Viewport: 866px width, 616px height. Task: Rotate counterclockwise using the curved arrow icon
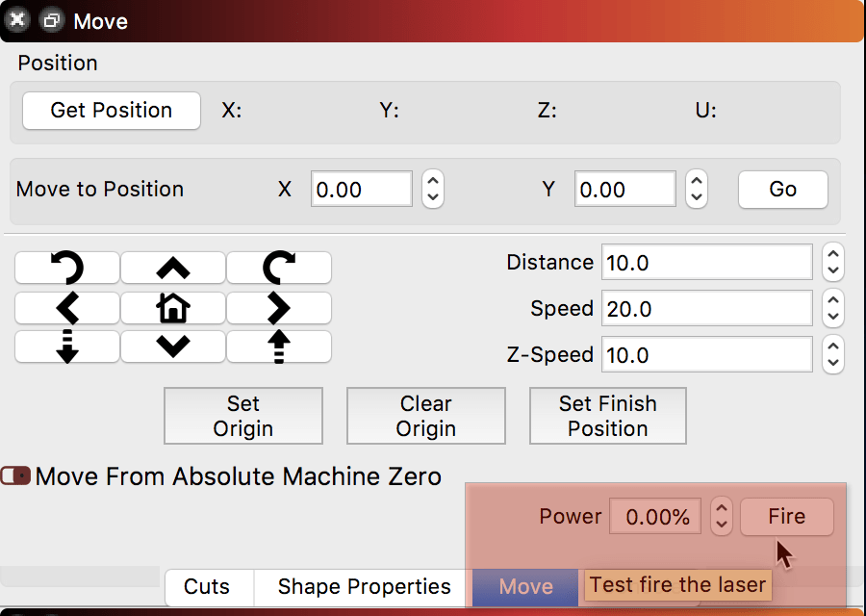point(66,268)
